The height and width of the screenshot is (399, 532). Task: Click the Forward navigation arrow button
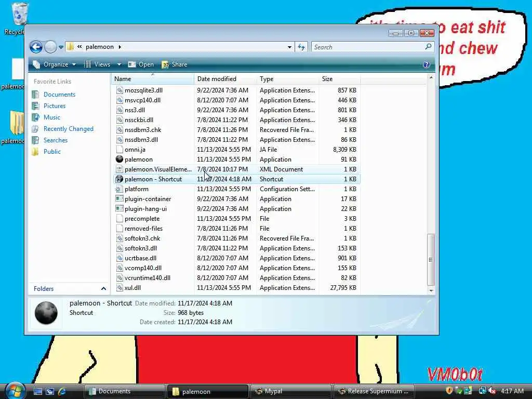[x=50, y=47]
